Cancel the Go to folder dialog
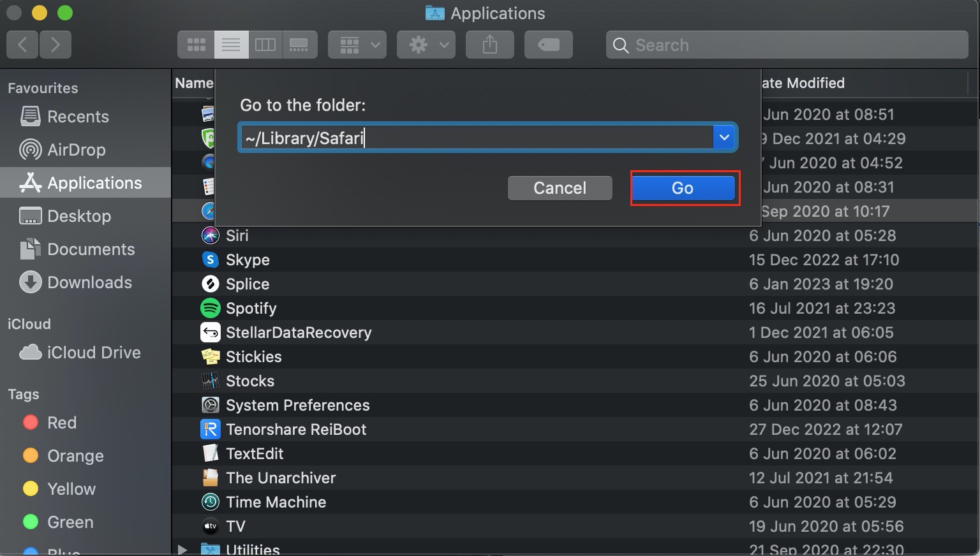Viewport: 980px width, 556px height. click(560, 188)
